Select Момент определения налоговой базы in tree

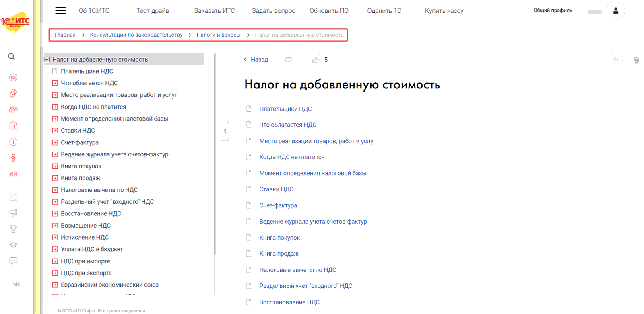coord(114,119)
